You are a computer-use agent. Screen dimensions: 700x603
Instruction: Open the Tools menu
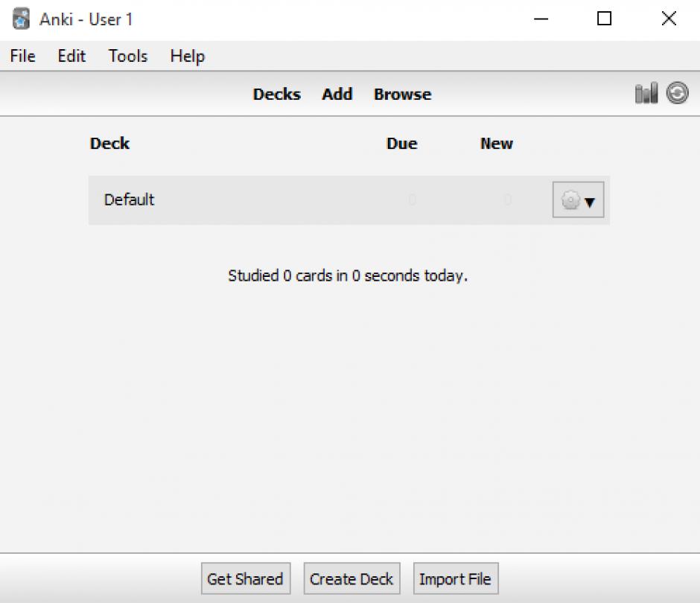(x=128, y=57)
